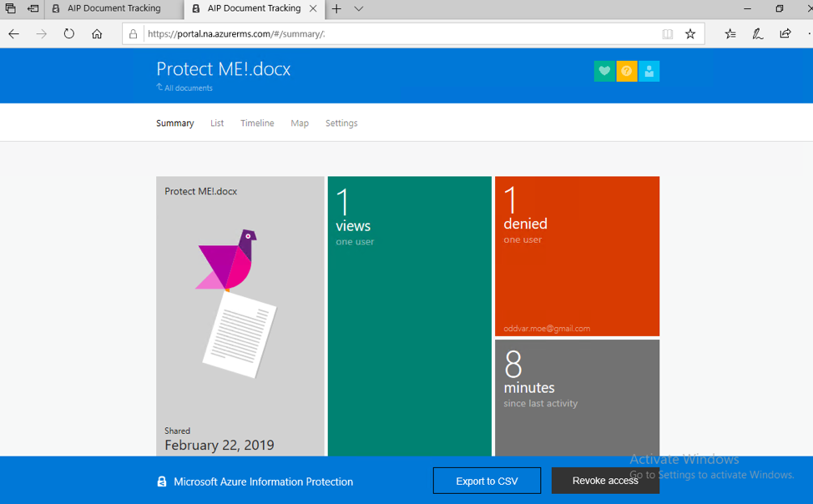Restore down the browser window

click(x=780, y=9)
